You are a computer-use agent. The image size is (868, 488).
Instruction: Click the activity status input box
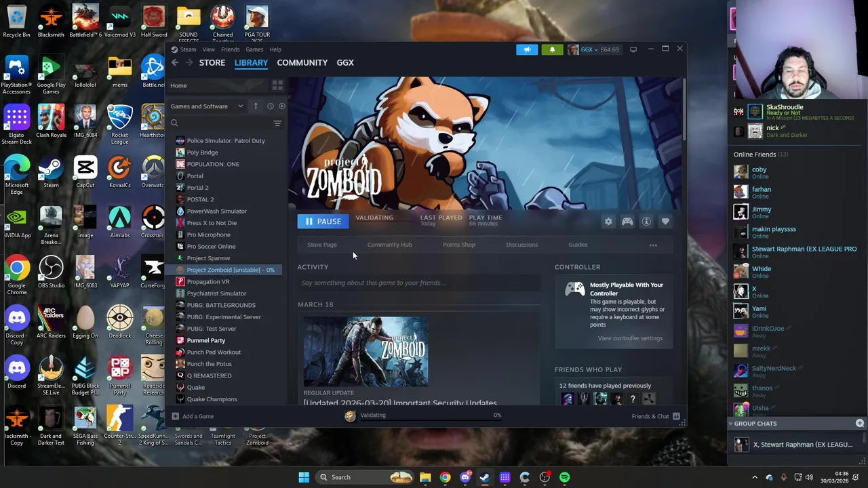418,283
